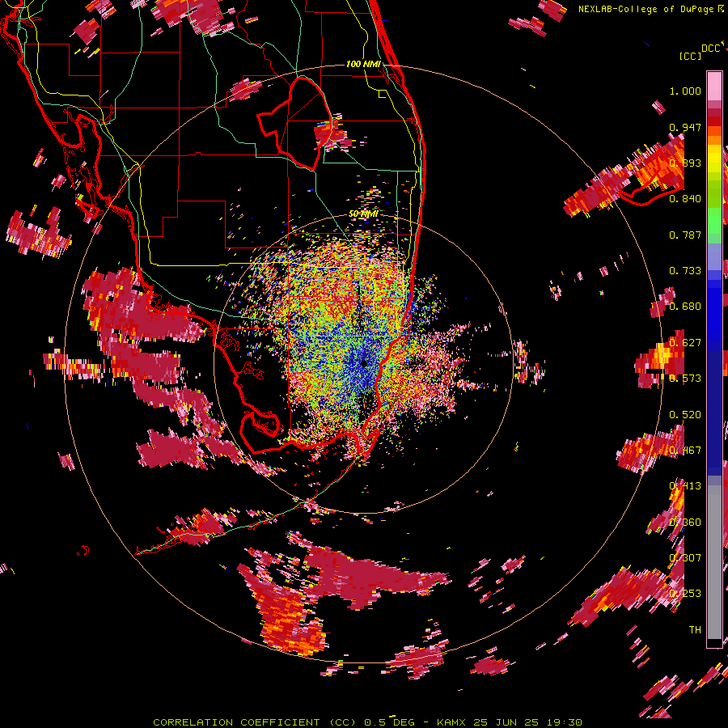Click the 0.947 color scale value

point(685,127)
